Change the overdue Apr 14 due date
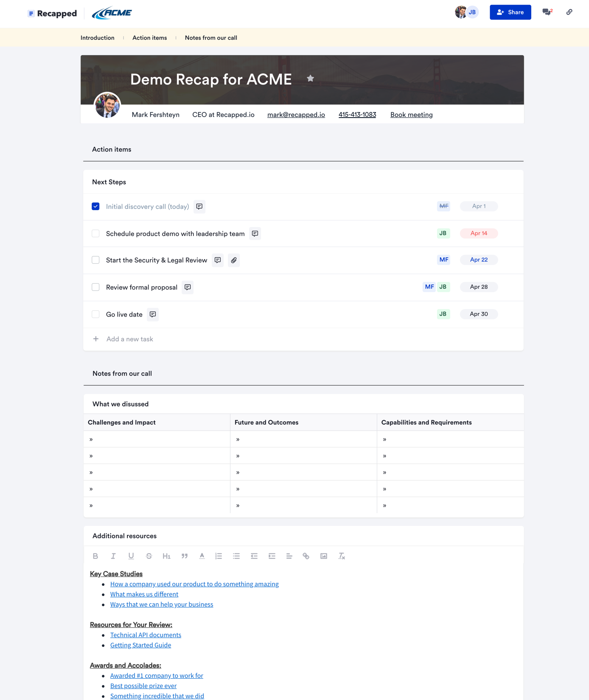Screen dimensions: 589x700 479,233
